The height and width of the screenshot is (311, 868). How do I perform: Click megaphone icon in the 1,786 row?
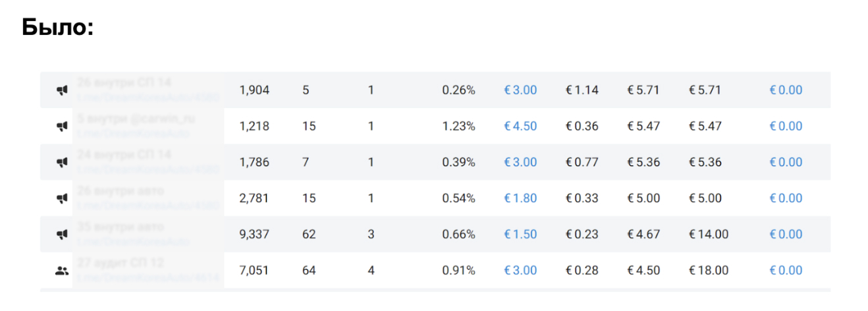pyautogui.click(x=62, y=163)
